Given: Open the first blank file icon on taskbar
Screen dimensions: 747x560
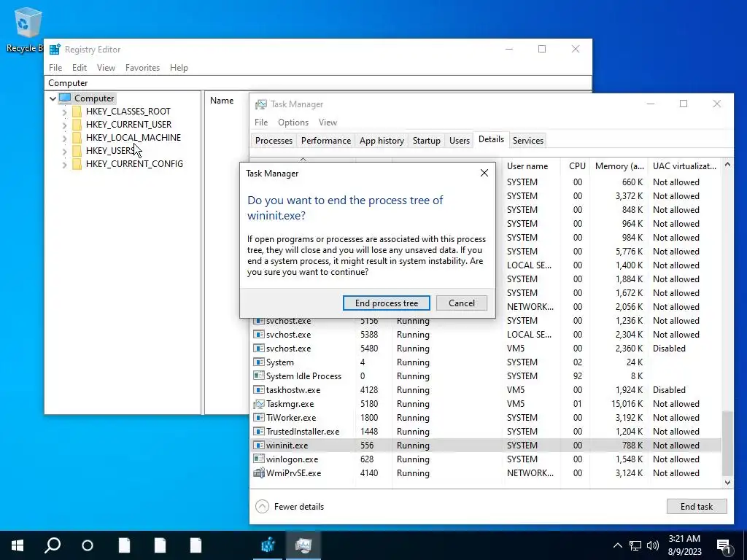Looking at the screenshot, I should [x=124, y=545].
